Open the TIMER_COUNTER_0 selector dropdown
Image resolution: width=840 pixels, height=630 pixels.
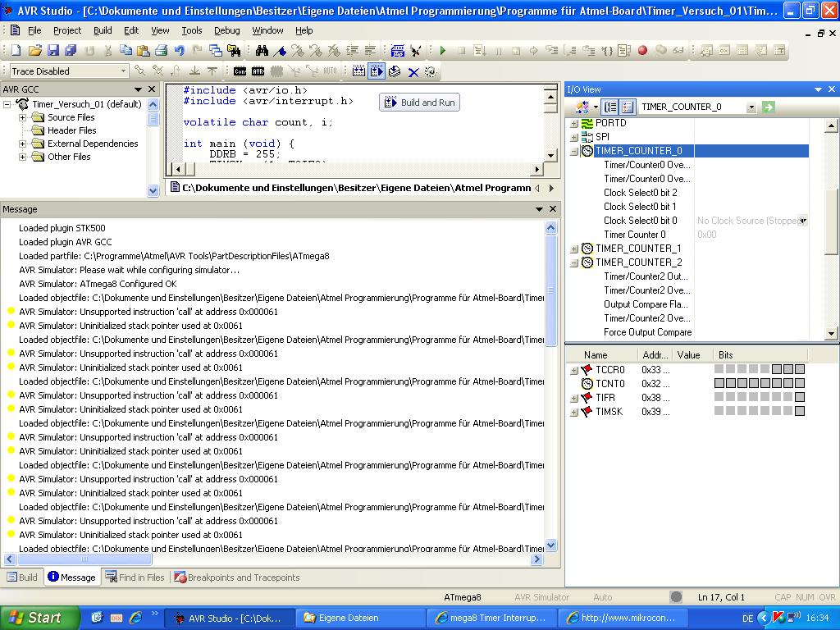[x=751, y=107]
